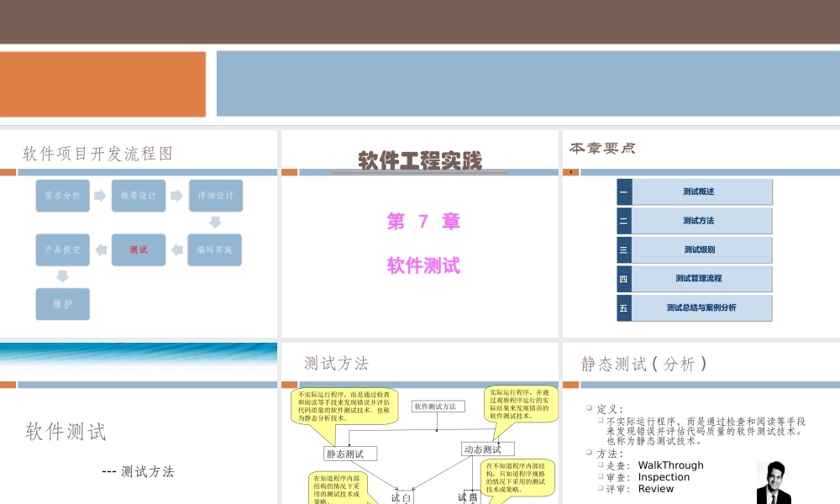Select the 需求分析 flowchart box
The height and width of the screenshot is (504, 840).
(61, 195)
